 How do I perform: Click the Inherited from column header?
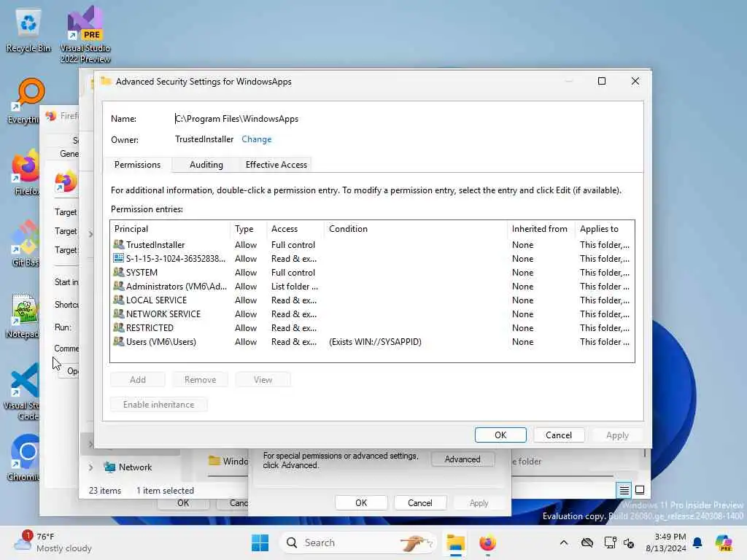(x=542, y=229)
